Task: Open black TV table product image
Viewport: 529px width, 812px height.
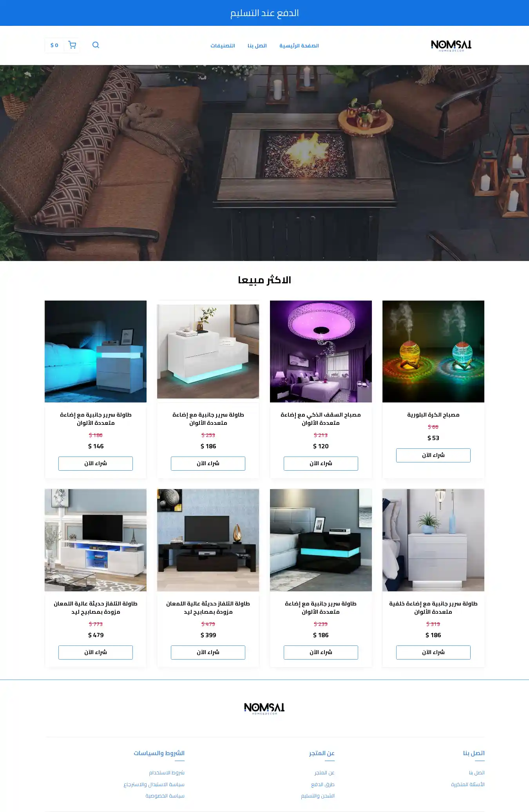Action: [208, 540]
